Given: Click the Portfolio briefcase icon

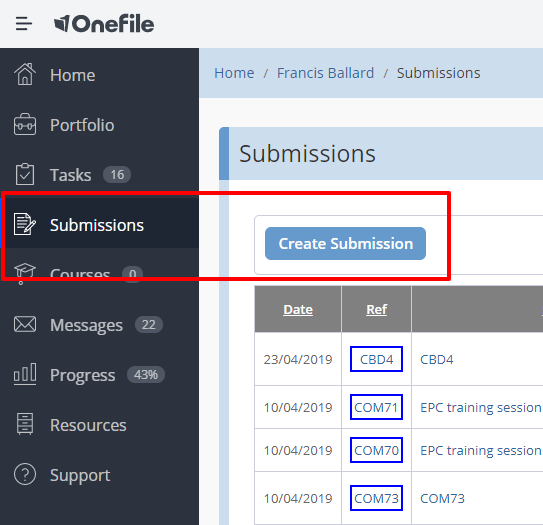Looking at the screenshot, I should 25,124.
